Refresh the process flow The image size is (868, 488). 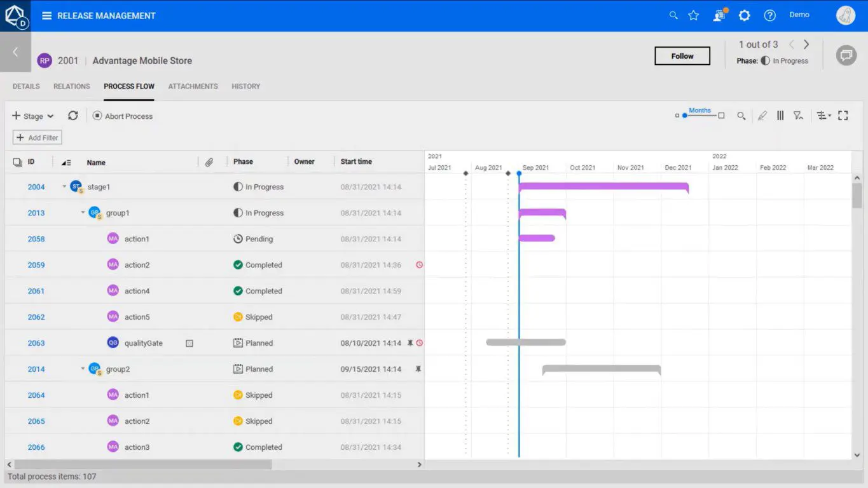pos(73,116)
